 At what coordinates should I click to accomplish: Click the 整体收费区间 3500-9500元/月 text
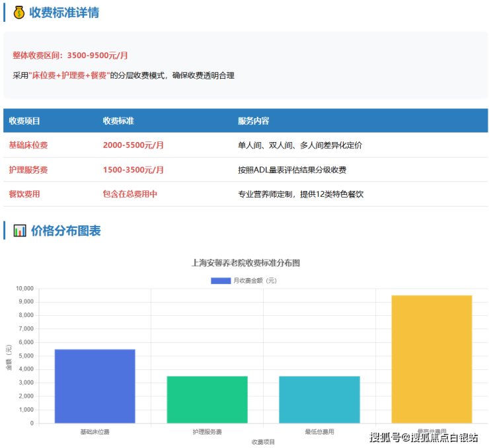71,55
